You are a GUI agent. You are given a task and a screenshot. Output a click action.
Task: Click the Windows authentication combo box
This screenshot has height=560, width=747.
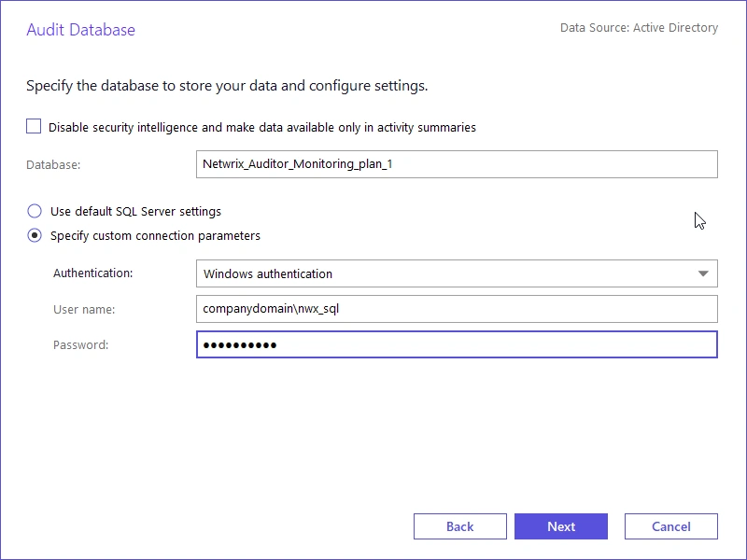(456, 273)
